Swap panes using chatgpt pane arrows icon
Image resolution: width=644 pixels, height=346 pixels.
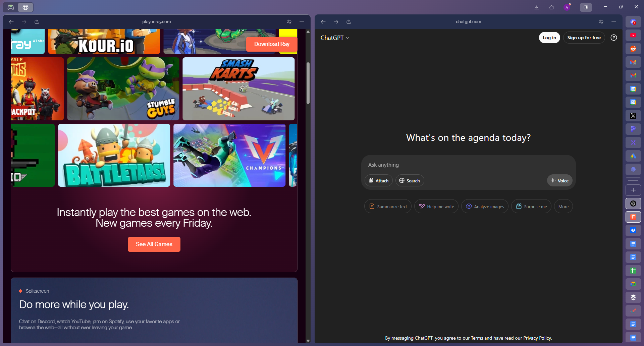[x=601, y=21]
